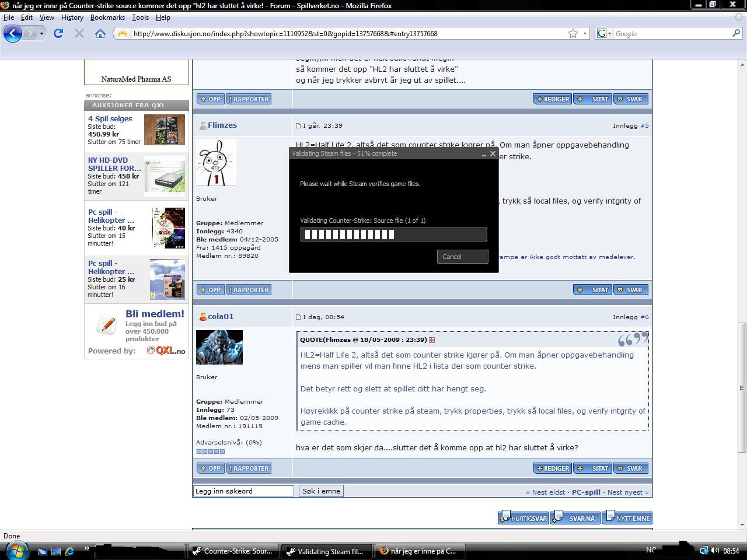Click HURTIGSVAR quick reply button
Viewport: 747px width, 560px height.
click(523, 518)
